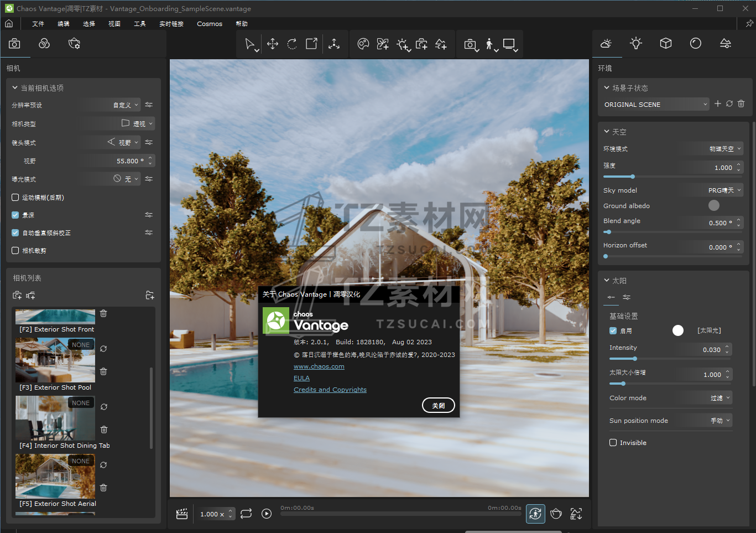
Task: Click the Ground albedo color swatch
Action: pos(714,205)
